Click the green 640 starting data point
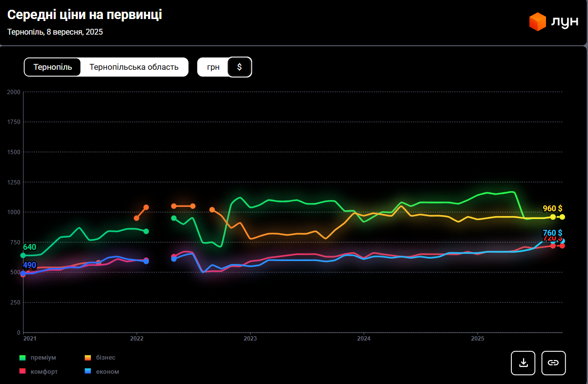Screen dimensions: 588x384 pyautogui.click(x=23, y=255)
